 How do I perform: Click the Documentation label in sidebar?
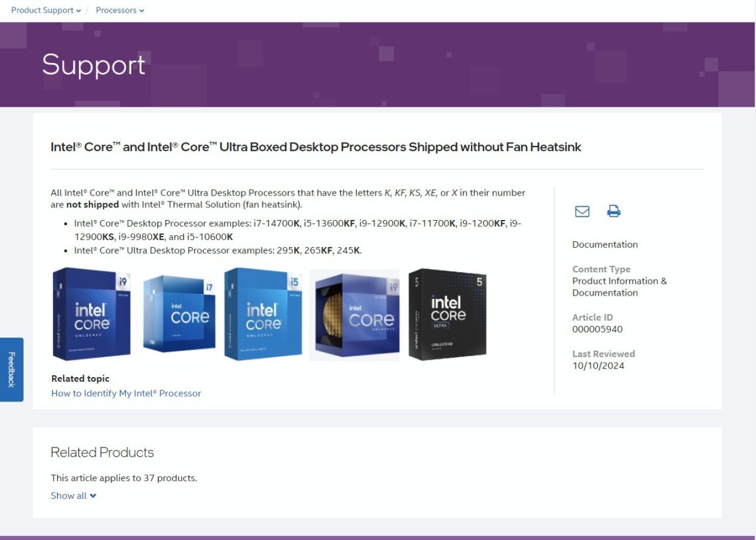tap(605, 244)
